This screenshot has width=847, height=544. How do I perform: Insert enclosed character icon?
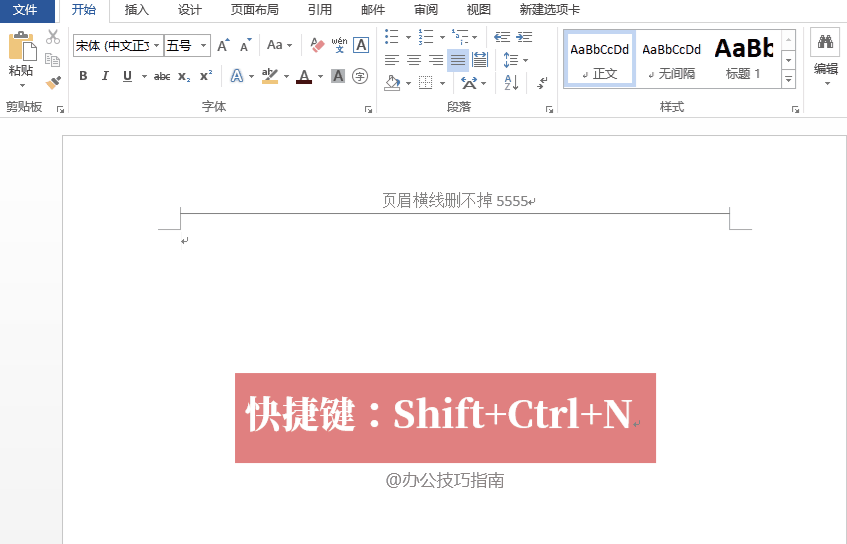(x=360, y=76)
